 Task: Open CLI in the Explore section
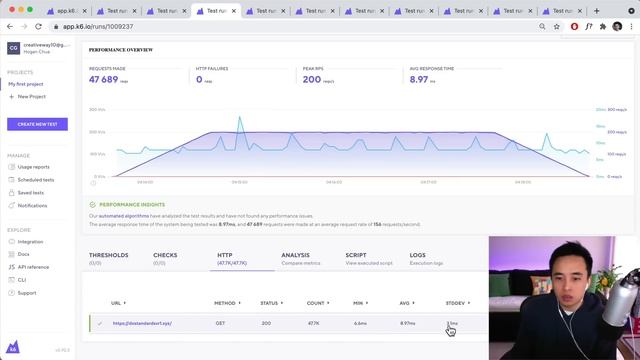(x=22, y=280)
